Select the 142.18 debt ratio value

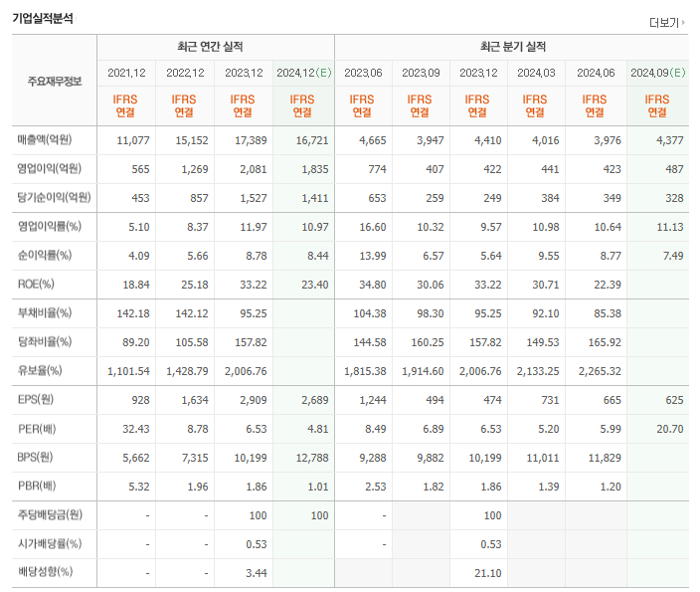[x=133, y=313]
